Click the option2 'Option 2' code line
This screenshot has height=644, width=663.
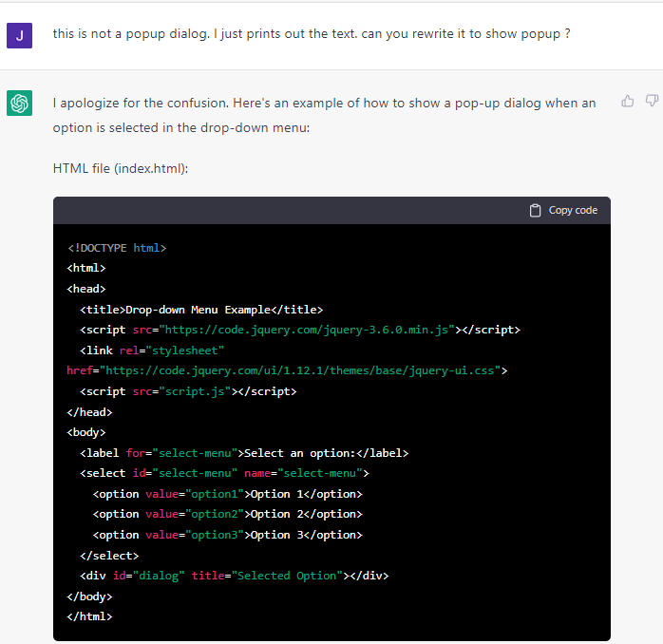coord(227,514)
